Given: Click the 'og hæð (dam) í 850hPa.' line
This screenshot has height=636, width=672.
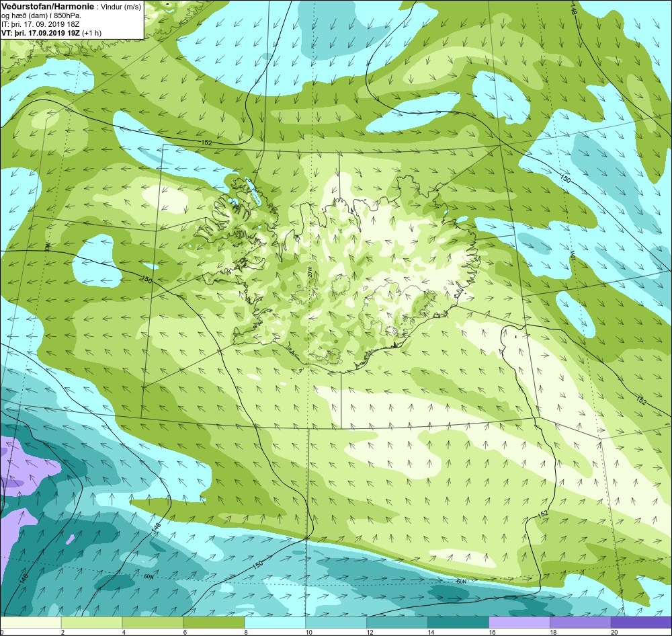Looking at the screenshot, I should pos(42,16).
